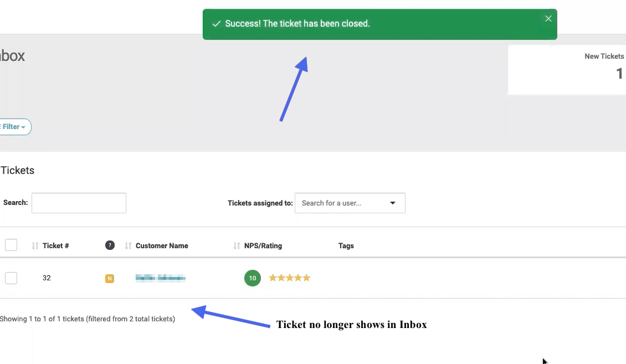Click the Search for a user combo box
The image size is (626, 364).
(350, 203)
